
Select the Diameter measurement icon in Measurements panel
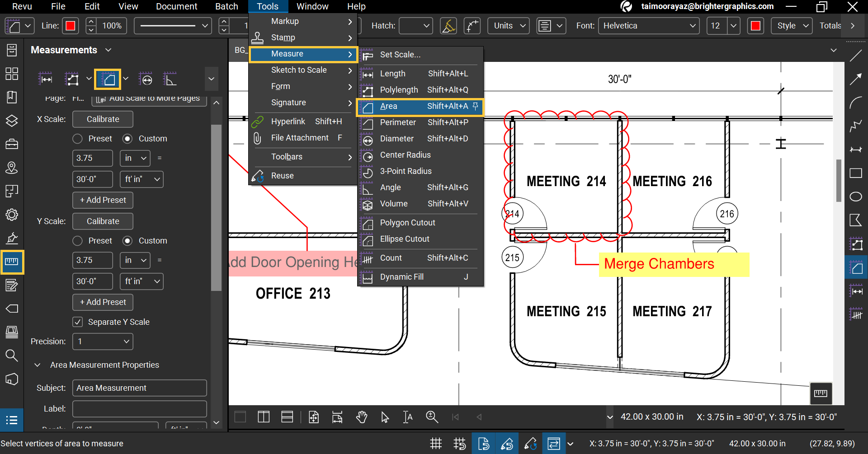(x=146, y=80)
